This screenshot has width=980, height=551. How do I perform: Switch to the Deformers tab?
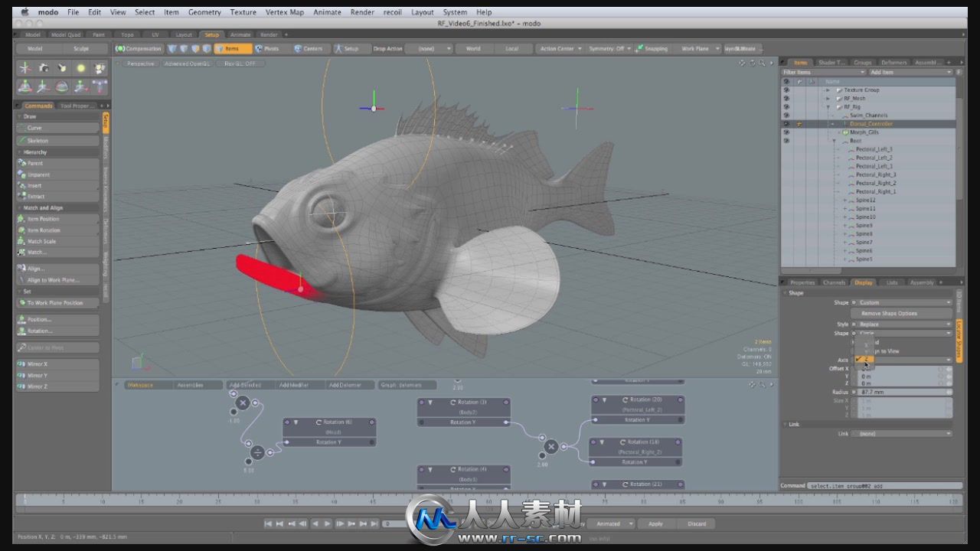coord(893,62)
